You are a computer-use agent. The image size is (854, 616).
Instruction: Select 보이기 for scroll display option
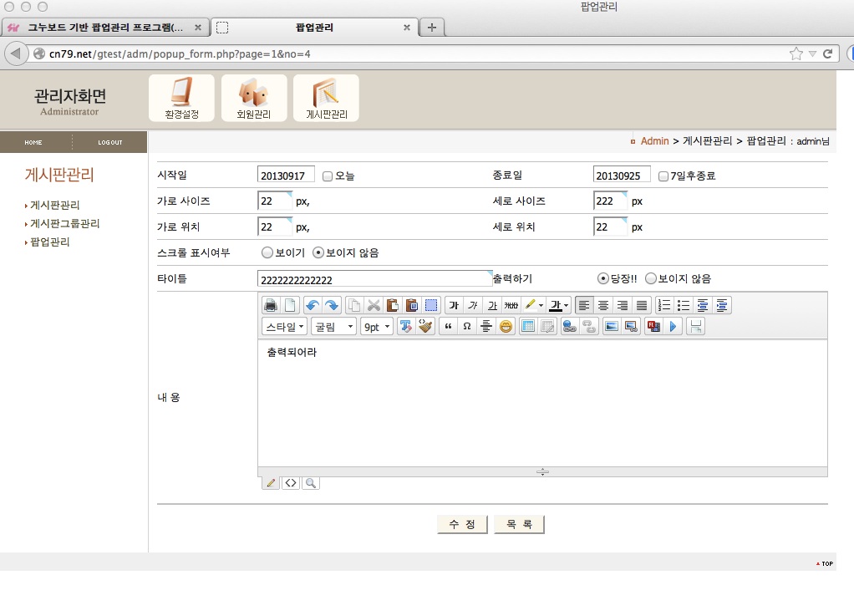coord(267,252)
